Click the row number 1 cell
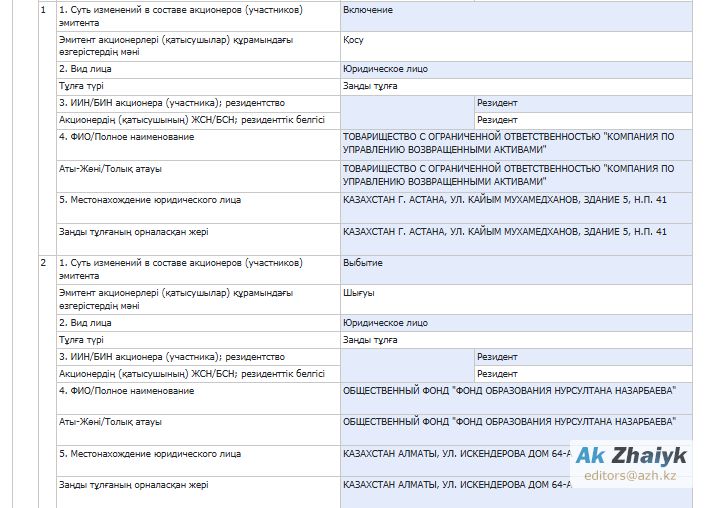Viewport: 714px width, 508px height. tap(43, 9)
